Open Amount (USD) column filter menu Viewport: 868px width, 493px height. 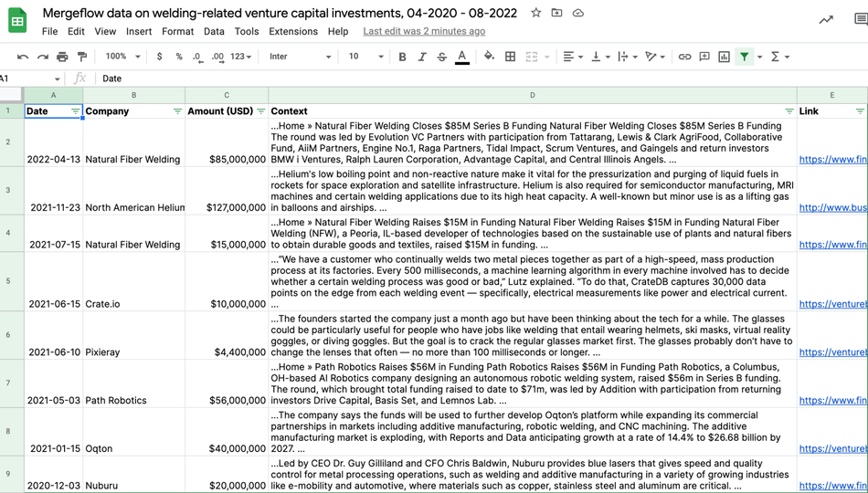tap(260, 111)
